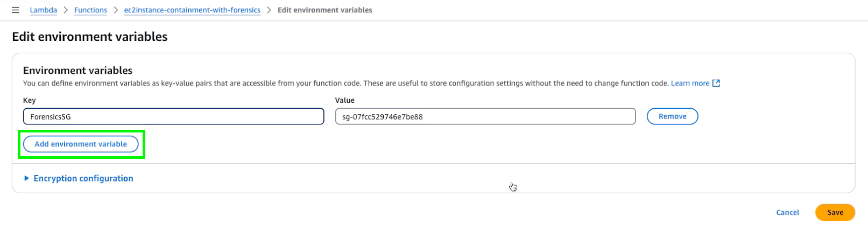Viewport: 868px width, 252px height.
Task: Go to the Lambda breadcrumb
Action: pyautogui.click(x=44, y=10)
